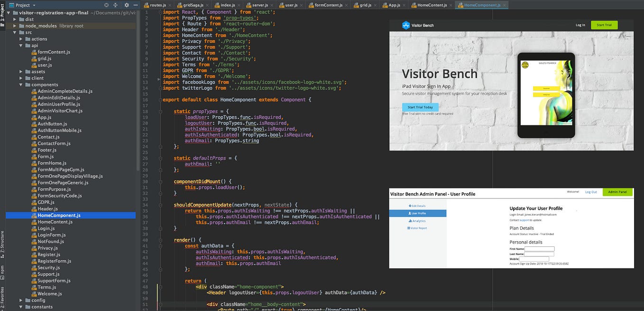Click the scroll-from-source crosshair icon
The width and height of the screenshot is (644, 311).
point(106,5)
